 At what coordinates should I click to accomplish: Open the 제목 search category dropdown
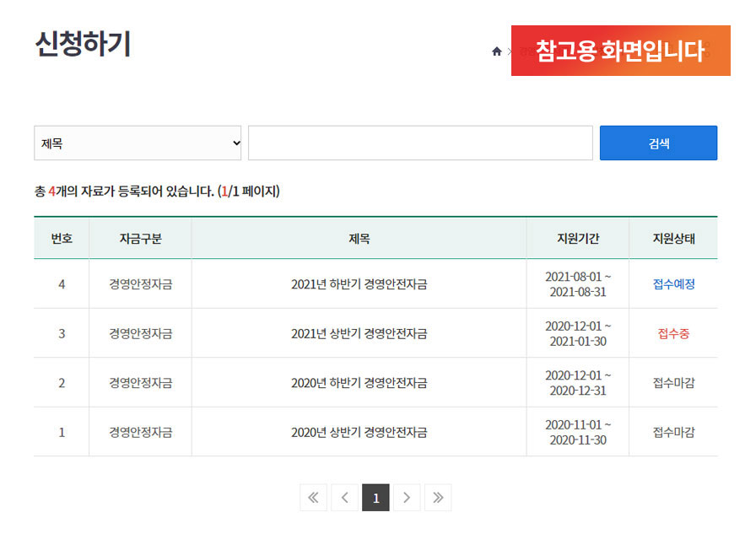(138, 143)
